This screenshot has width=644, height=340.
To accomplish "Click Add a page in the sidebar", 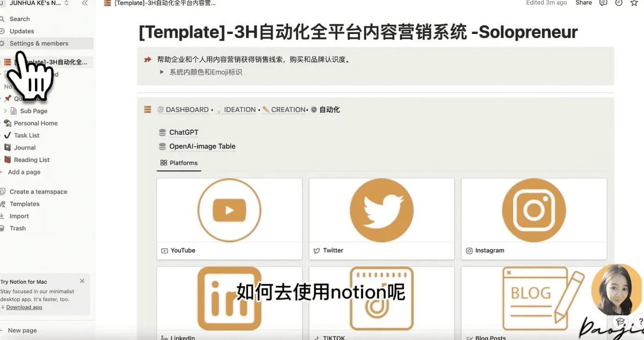I will coord(24,172).
